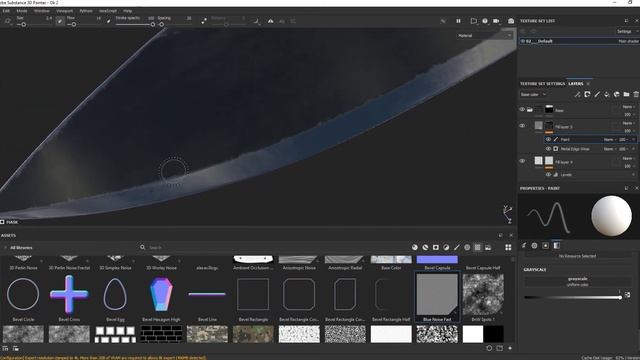Click the add effect wand icon in Layers
Image resolution: width=640 pixels, height=360 pixels.
coord(577,94)
